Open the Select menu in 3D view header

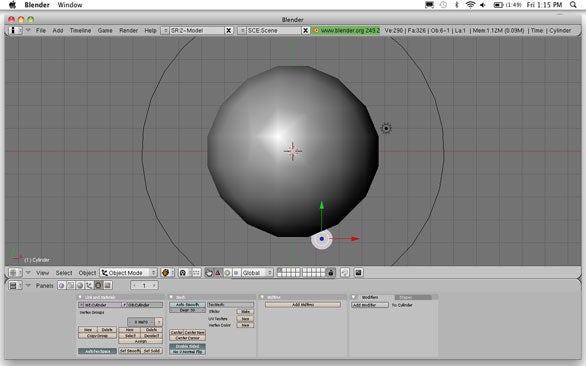click(x=64, y=273)
